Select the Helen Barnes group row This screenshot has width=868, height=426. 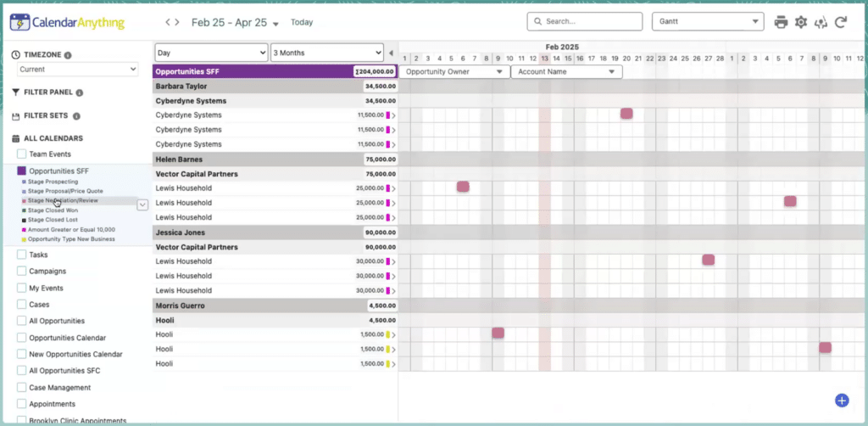coord(275,160)
